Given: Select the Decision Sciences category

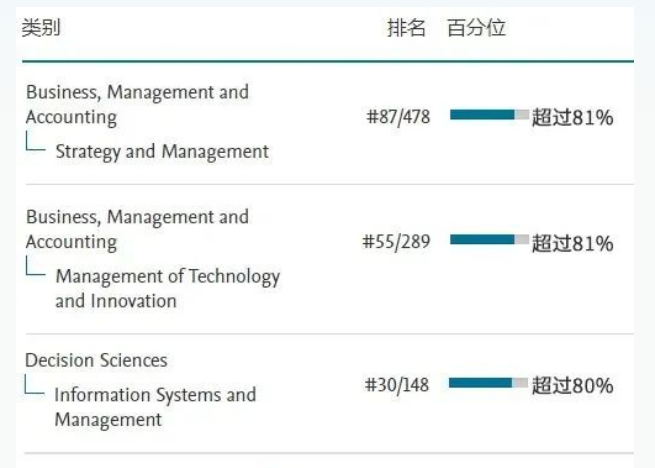Looking at the screenshot, I should click(x=96, y=360).
